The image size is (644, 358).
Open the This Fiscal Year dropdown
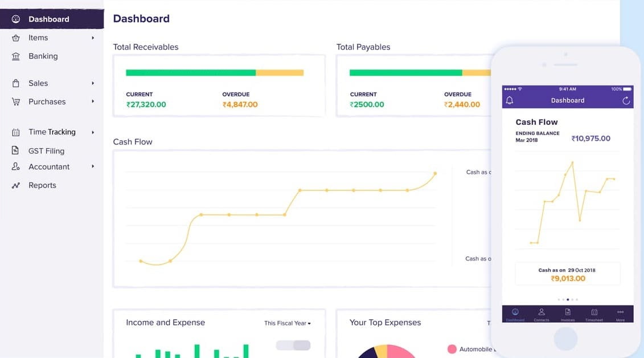coord(288,323)
